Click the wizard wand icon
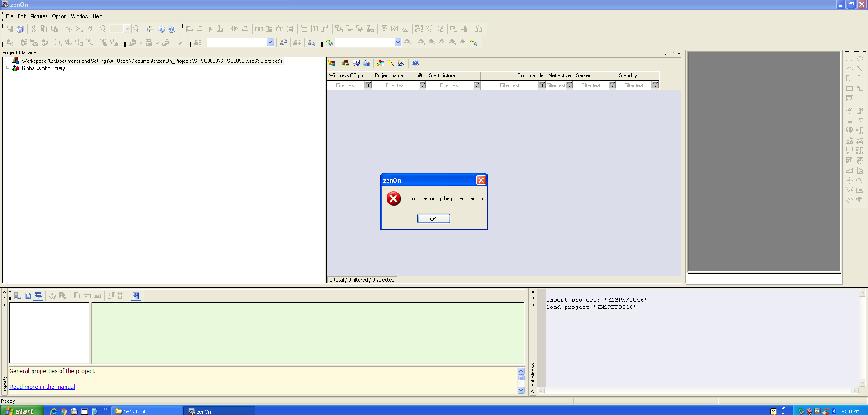Screen dimensions: 868x415 point(391,63)
